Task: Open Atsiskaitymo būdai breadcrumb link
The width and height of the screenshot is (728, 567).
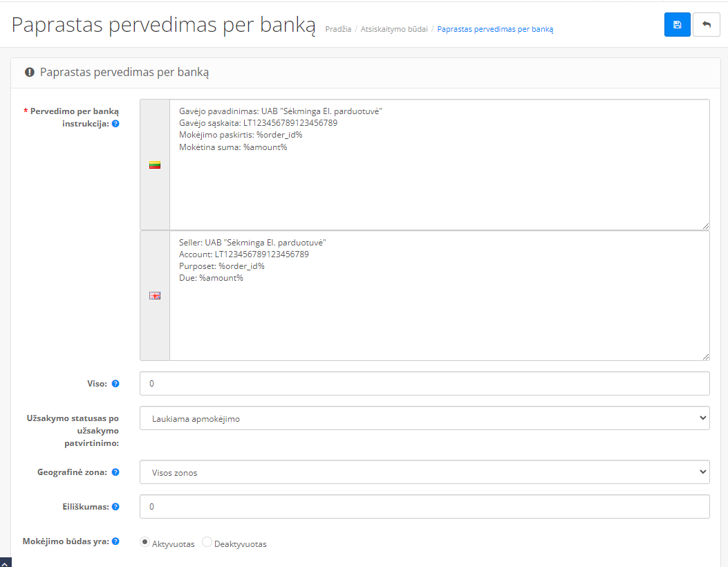Action: click(393, 29)
